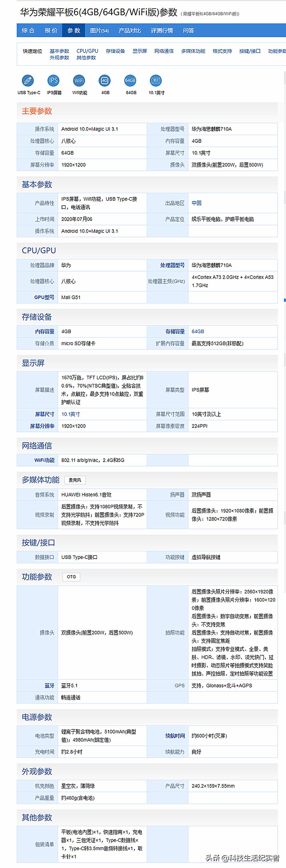This screenshot has height=868, width=286.
Task: Click the 支持，Glonass+北斗+AGPS value
Action: pos(222,686)
